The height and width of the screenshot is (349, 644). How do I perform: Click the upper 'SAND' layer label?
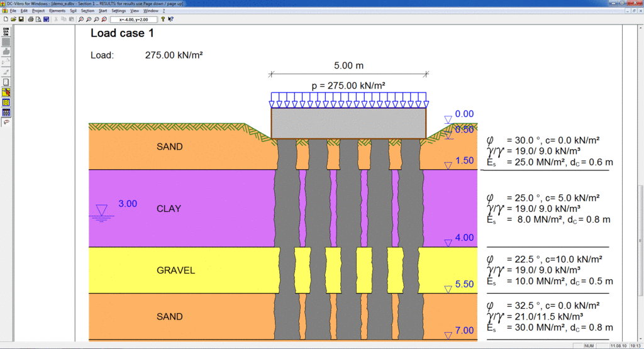click(170, 147)
